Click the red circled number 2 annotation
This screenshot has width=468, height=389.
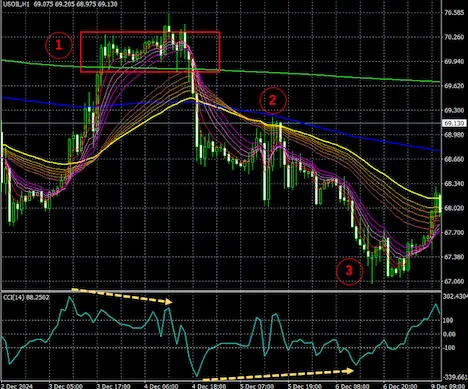(x=273, y=100)
